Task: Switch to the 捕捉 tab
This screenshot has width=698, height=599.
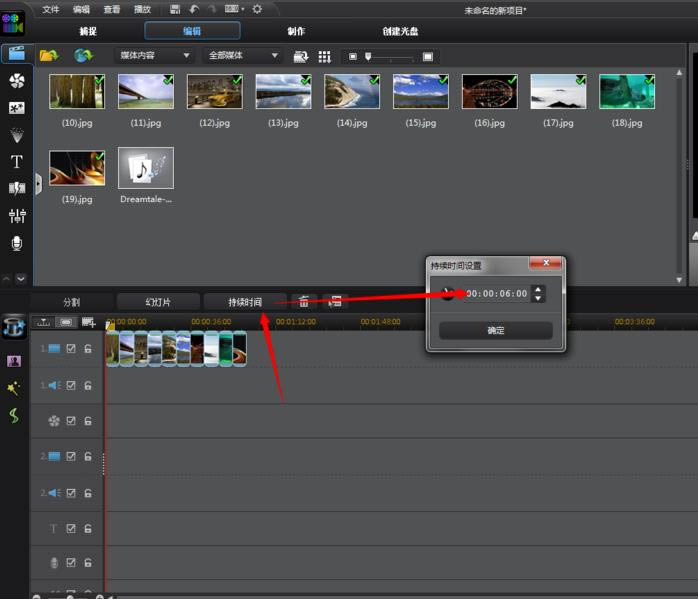Action: coord(88,31)
